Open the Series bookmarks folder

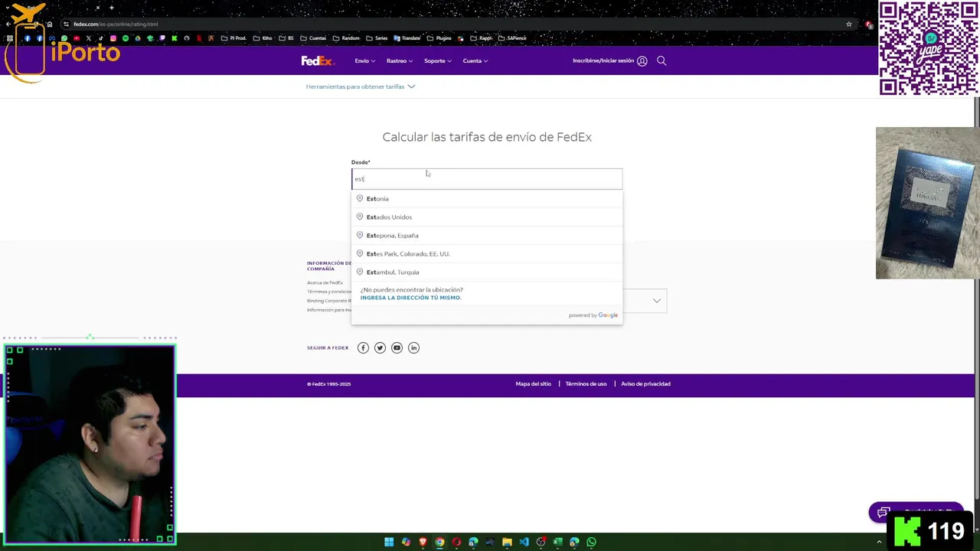pyautogui.click(x=377, y=38)
